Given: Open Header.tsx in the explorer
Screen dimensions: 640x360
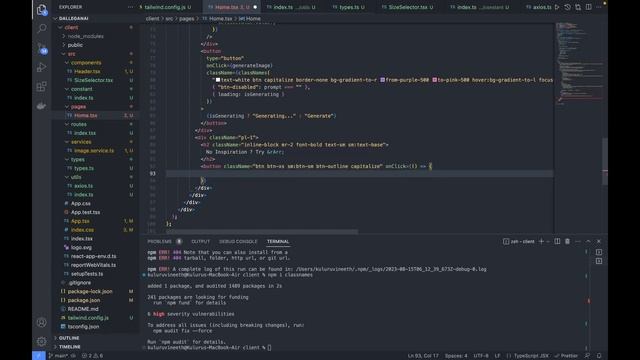Looking at the screenshot, I should coord(87,71).
